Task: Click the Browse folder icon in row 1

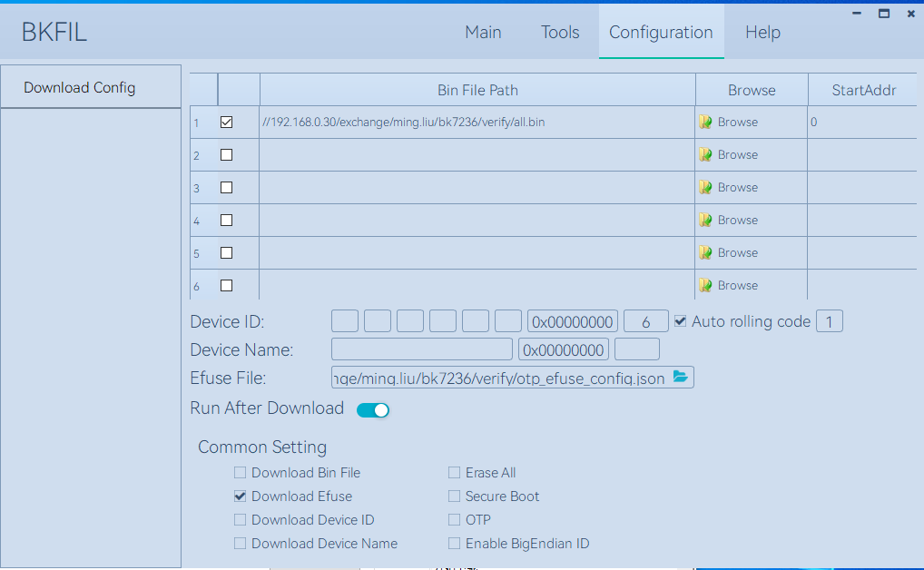Action: [705, 123]
